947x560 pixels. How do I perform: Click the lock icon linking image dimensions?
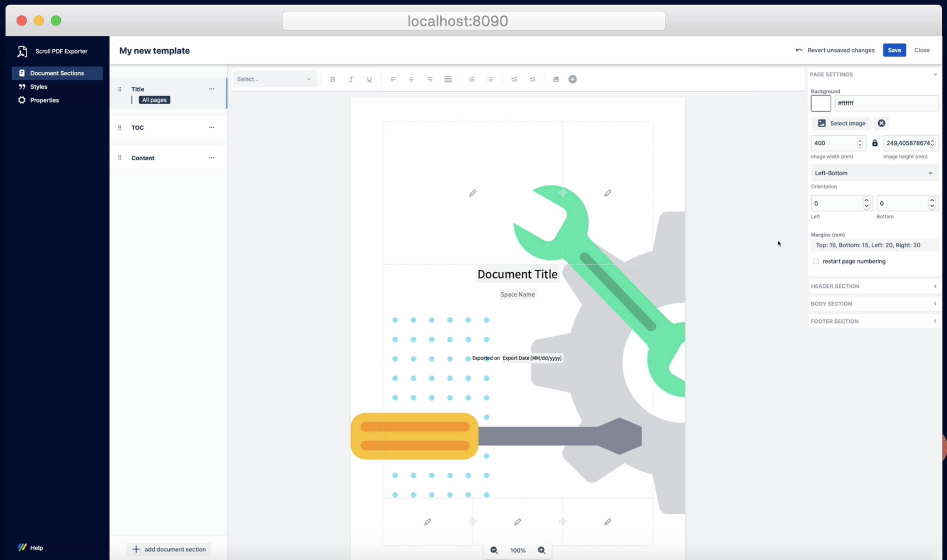coord(875,143)
